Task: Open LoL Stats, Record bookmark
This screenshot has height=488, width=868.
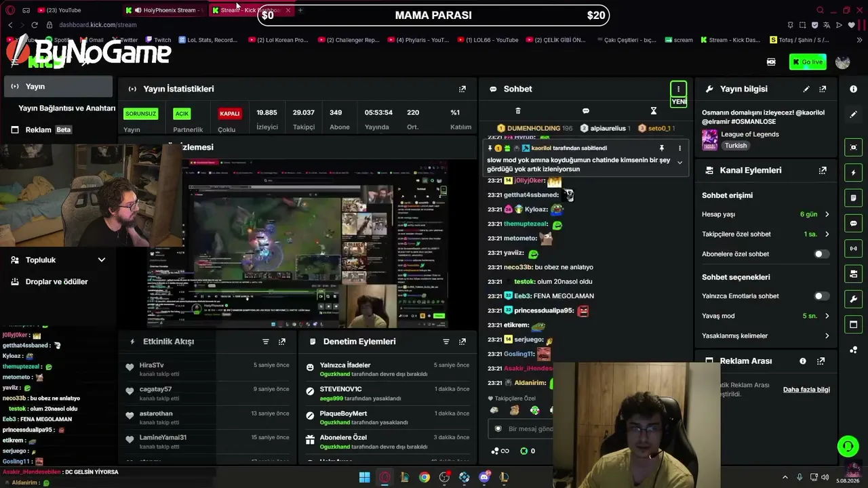Action: click(x=208, y=40)
